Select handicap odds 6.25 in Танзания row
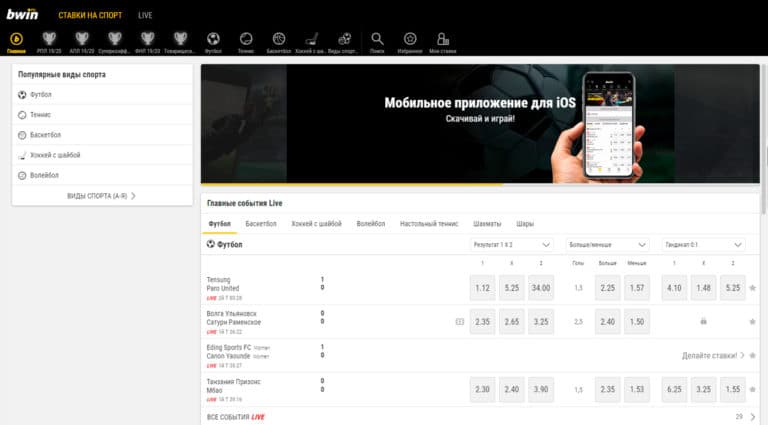The width and height of the screenshot is (768, 425). coord(674,389)
